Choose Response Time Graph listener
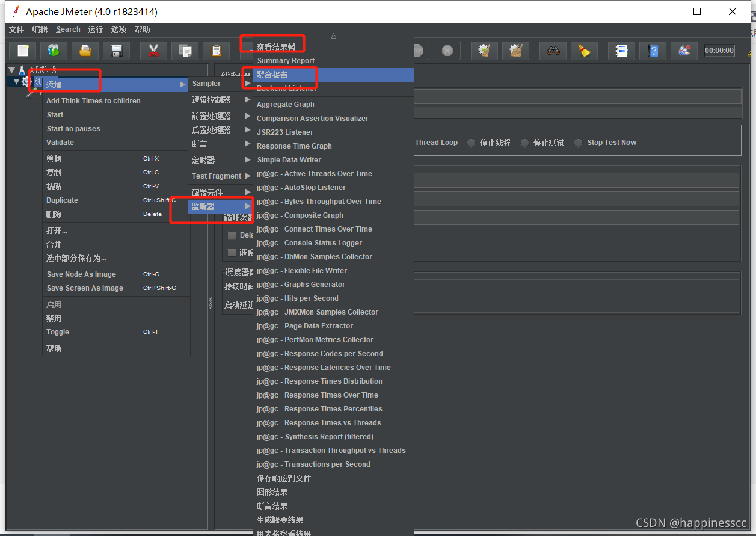 (334, 146)
